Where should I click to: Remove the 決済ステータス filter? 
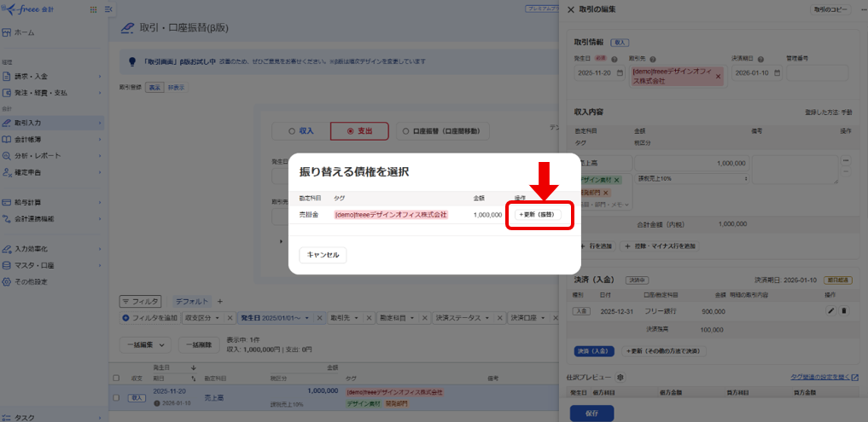coord(501,318)
